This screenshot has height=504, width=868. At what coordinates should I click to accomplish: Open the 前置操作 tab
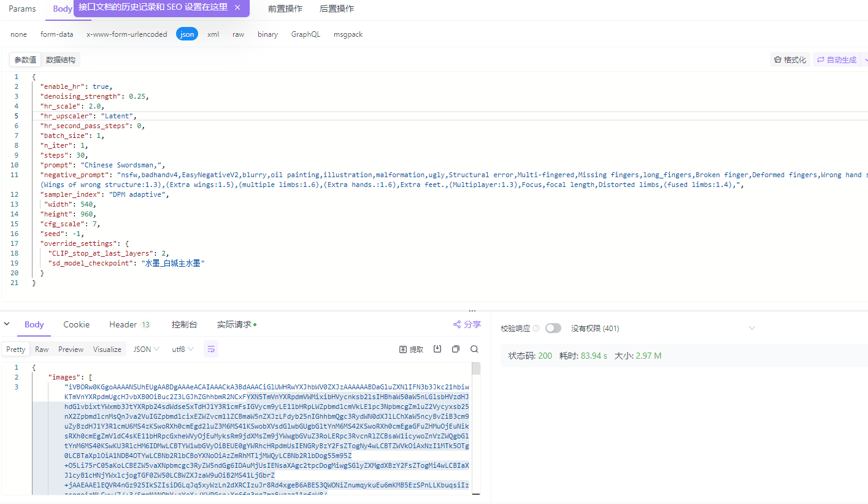pos(285,9)
